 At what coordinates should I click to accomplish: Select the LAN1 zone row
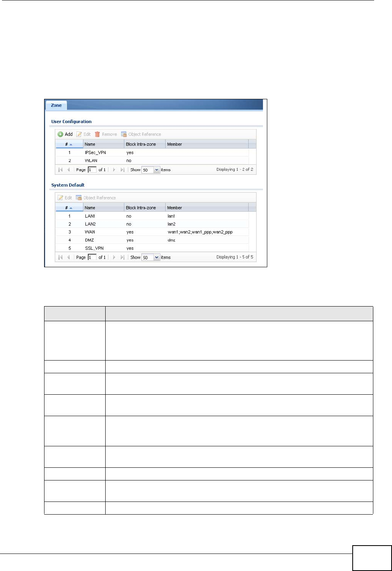point(152,216)
